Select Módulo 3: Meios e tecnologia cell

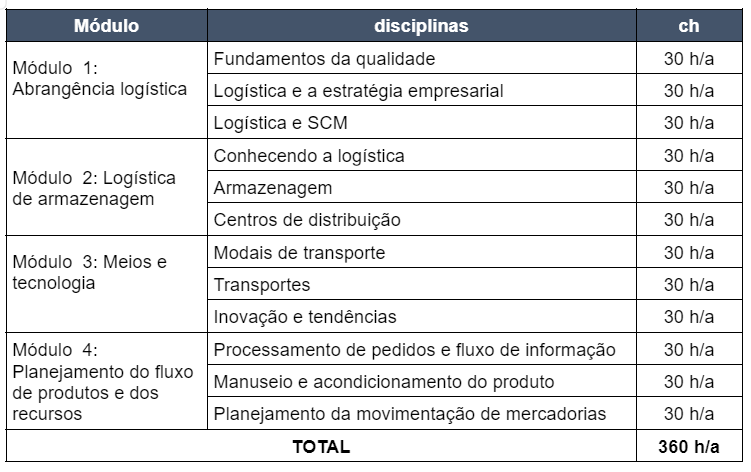pyautogui.click(x=106, y=284)
